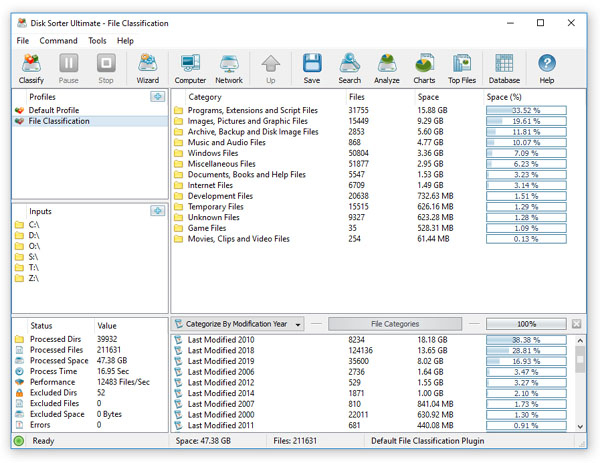
Task: Click the Last Modified 2010 row icon
Action: pyautogui.click(x=178, y=340)
